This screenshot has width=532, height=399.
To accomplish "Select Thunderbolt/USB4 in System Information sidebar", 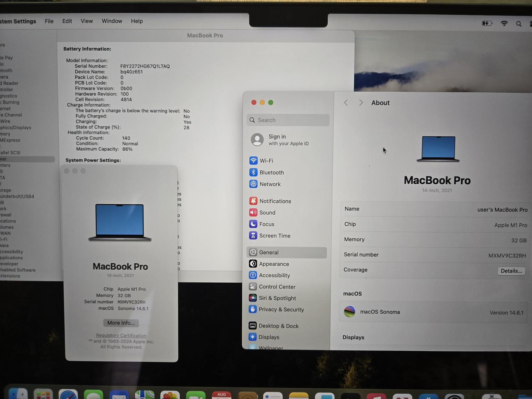I will [x=17, y=196].
